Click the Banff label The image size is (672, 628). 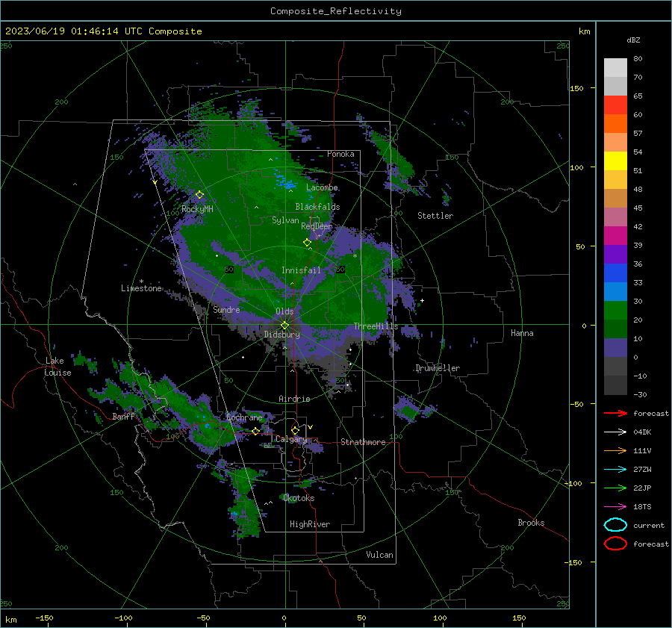click(x=123, y=416)
